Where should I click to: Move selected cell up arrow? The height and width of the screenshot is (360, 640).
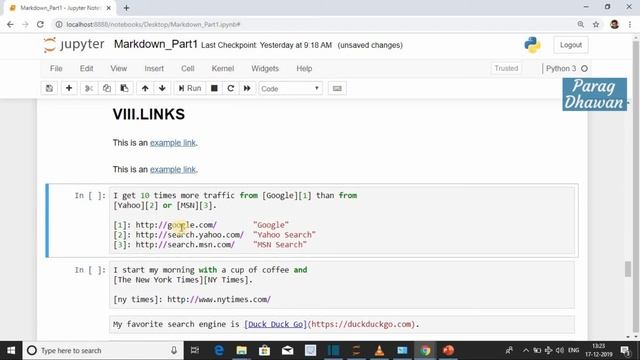145,88
